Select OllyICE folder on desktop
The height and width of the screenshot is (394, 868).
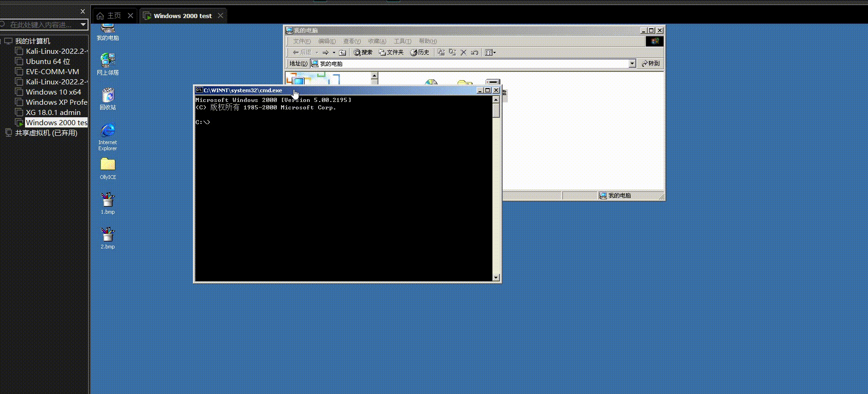point(108,169)
